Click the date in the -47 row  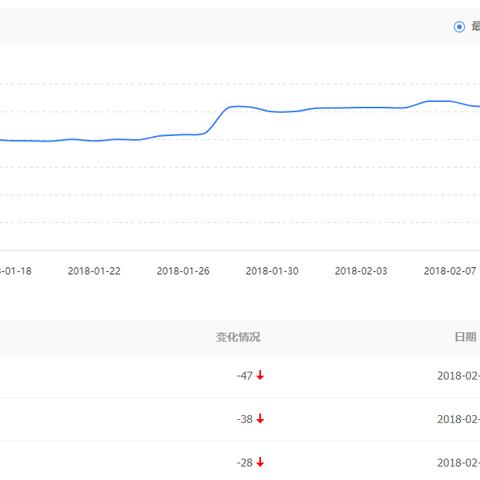click(x=459, y=376)
